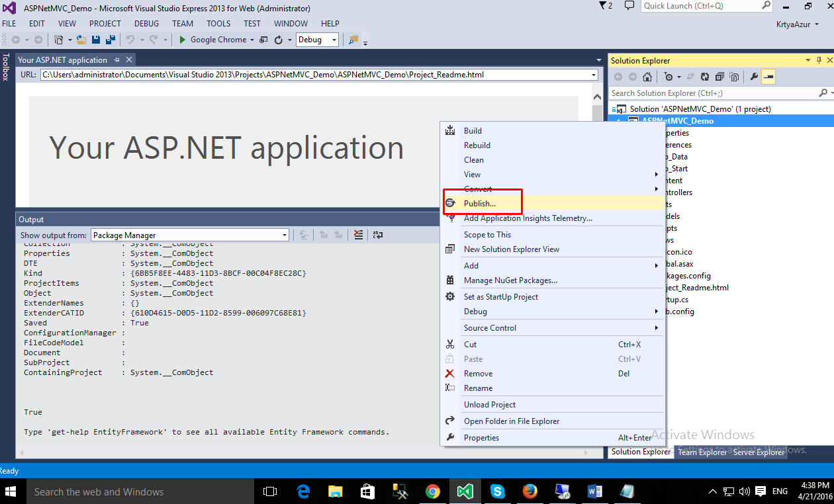Screen dimensions: 834x504
Task: Open the Windows Start button
Action: pos(12,491)
